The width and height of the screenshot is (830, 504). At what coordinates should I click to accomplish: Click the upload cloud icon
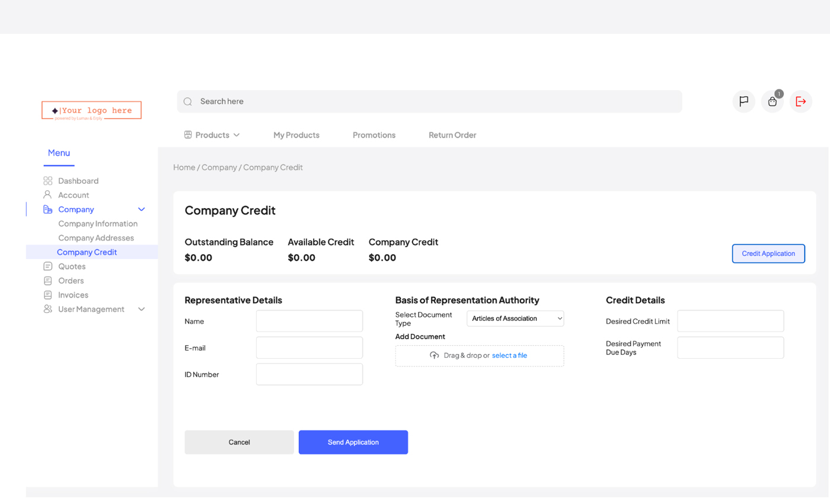tap(435, 355)
